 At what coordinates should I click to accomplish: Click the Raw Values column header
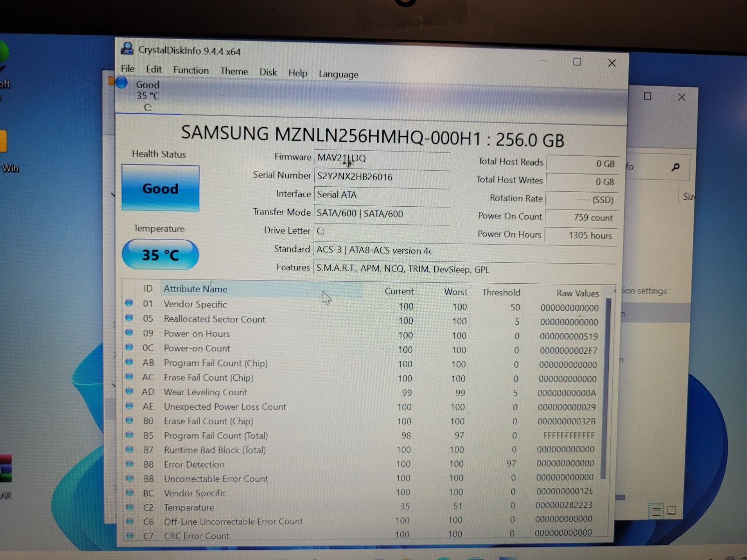click(578, 294)
